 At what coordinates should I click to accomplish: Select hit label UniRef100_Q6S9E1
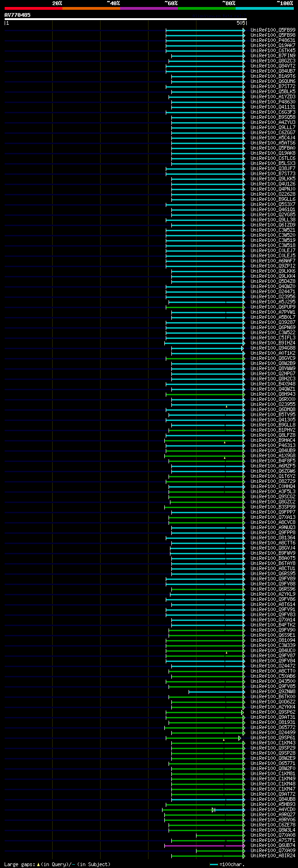coord(273,635)
